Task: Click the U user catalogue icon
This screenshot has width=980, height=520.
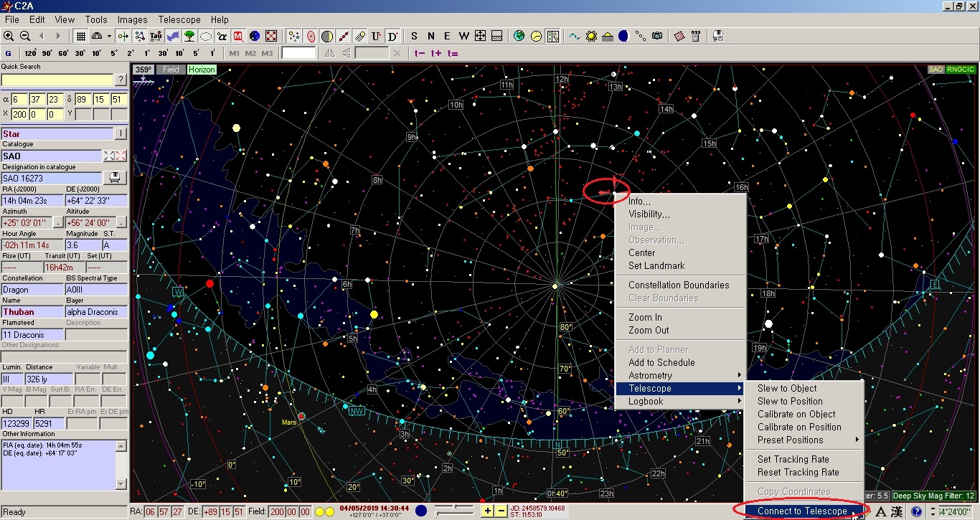Action: (x=377, y=36)
